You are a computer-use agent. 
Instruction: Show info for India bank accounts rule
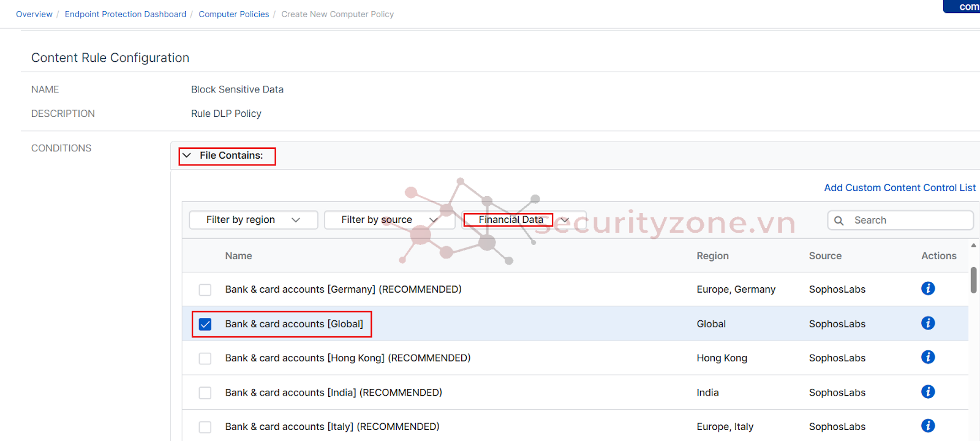click(927, 391)
